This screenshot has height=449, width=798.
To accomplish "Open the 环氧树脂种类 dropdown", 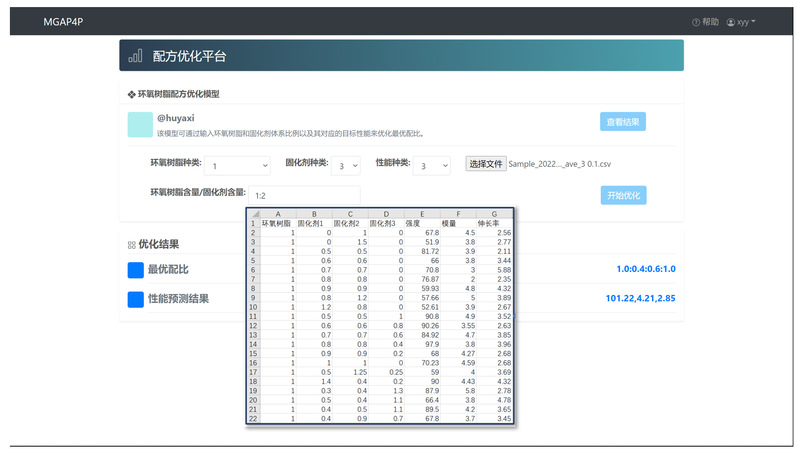I will click(x=238, y=165).
